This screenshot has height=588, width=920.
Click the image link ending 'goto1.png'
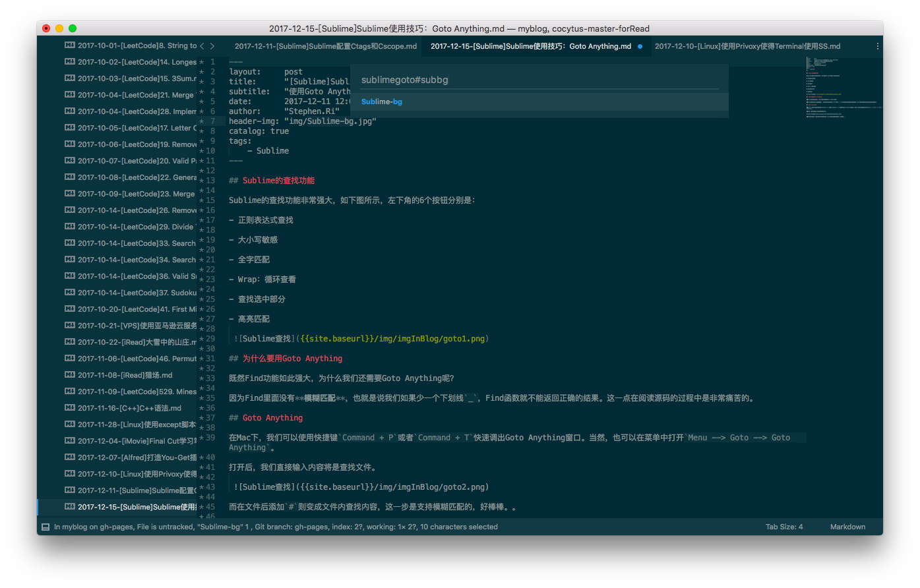pyautogui.click(x=361, y=339)
